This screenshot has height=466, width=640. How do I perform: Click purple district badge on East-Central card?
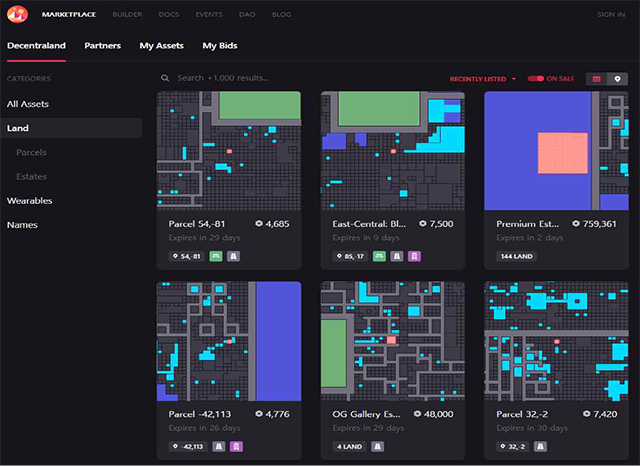[x=414, y=256]
